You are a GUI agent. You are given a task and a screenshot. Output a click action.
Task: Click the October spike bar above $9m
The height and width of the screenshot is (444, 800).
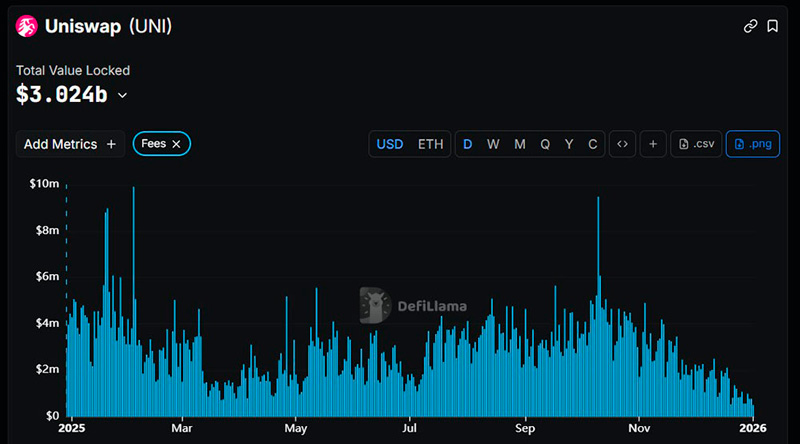[598, 306]
